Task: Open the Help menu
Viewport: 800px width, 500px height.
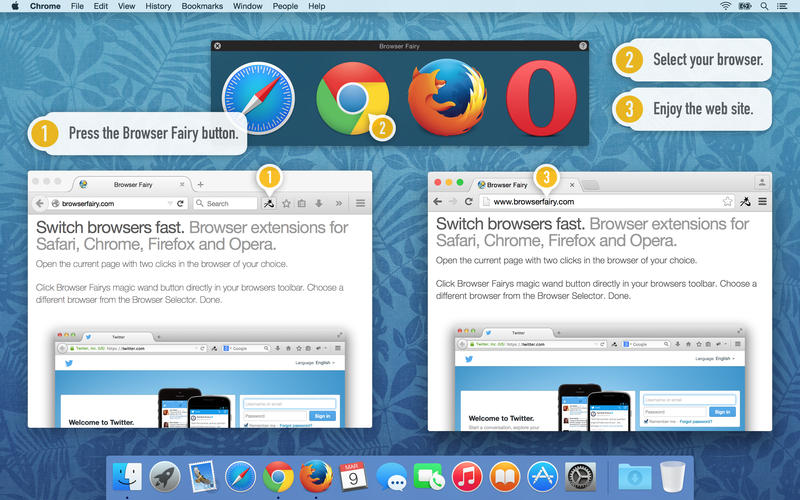Action: pos(316,6)
